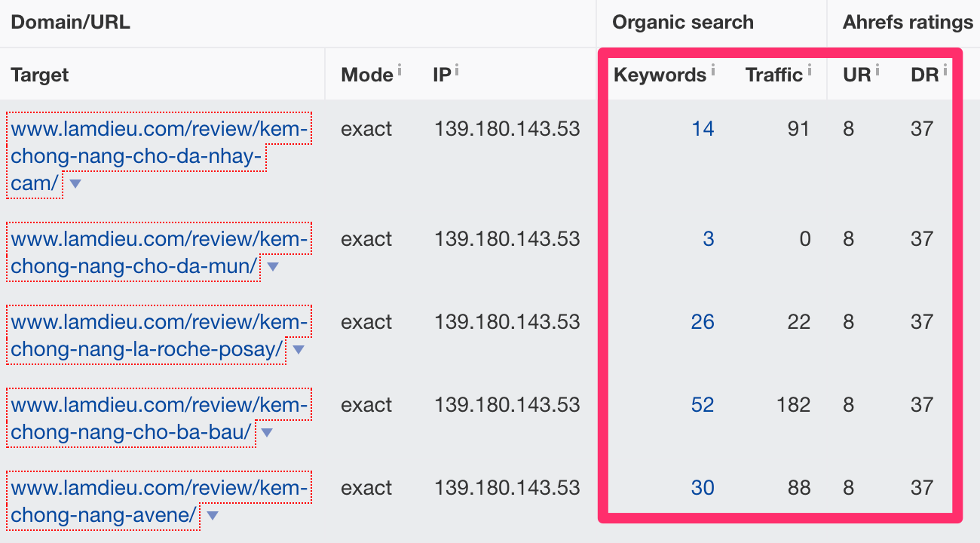Click the Organic search group header

click(683, 23)
